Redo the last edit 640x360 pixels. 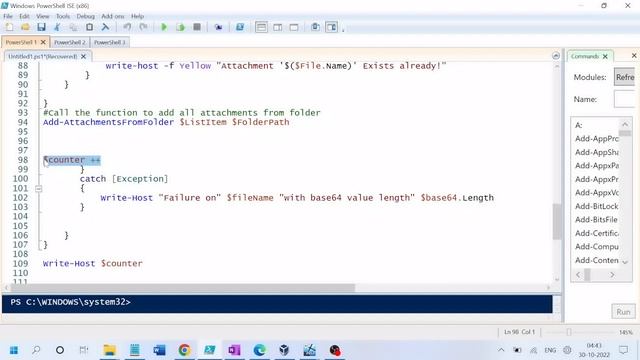(143, 27)
